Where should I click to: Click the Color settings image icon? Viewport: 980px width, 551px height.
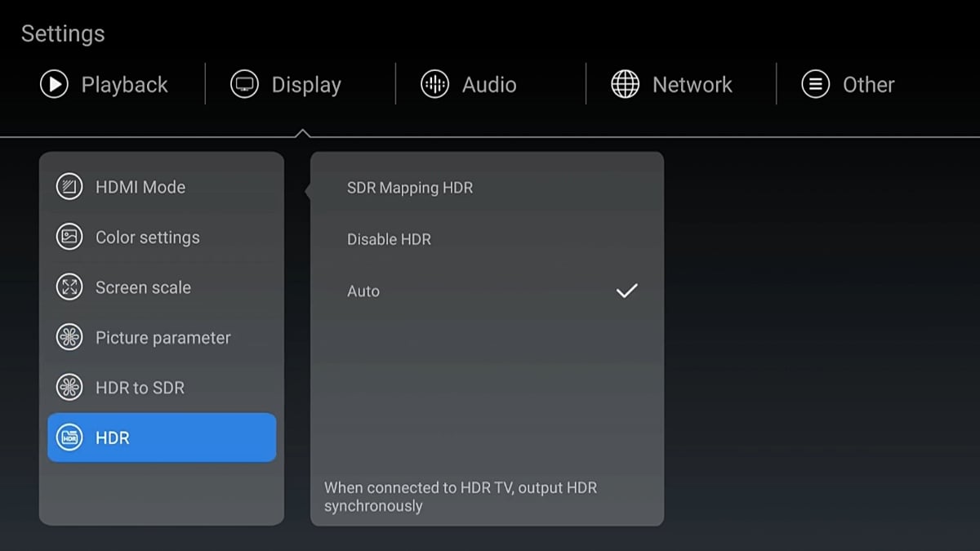tap(69, 237)
